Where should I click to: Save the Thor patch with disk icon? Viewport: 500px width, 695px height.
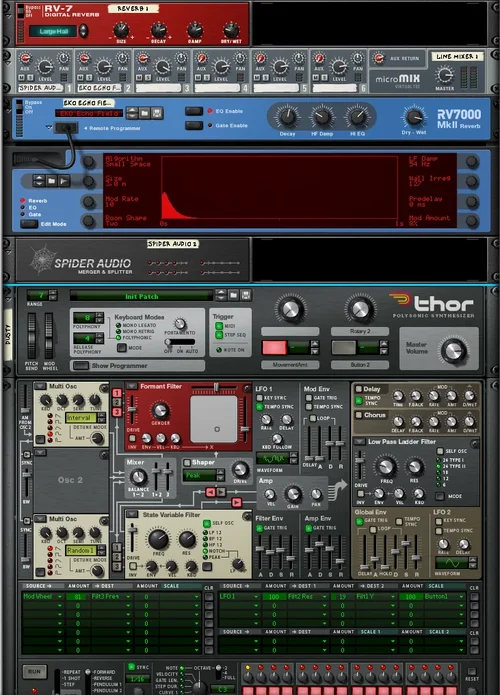pos(245,295)
